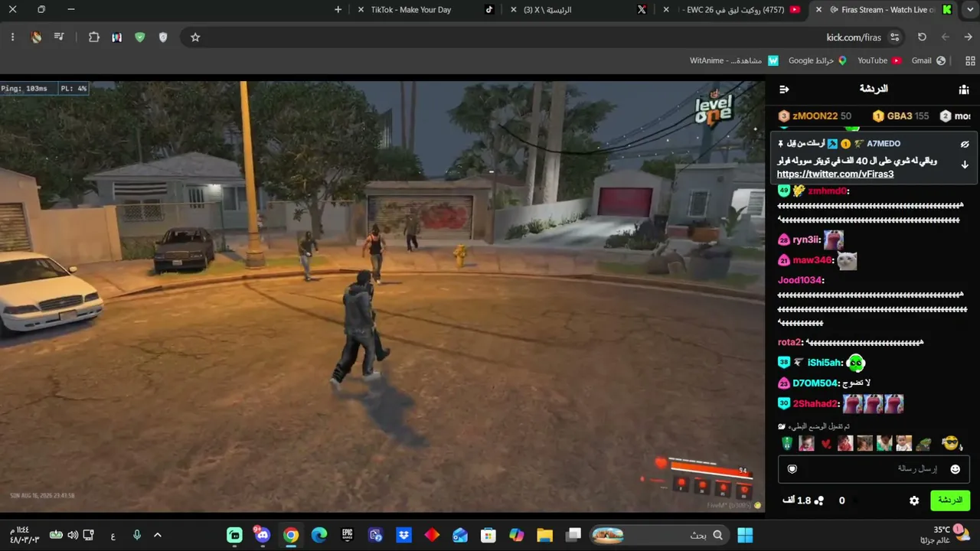Click the green chat send button
This screenshot has height=551, width=980.
pos(950,500)
